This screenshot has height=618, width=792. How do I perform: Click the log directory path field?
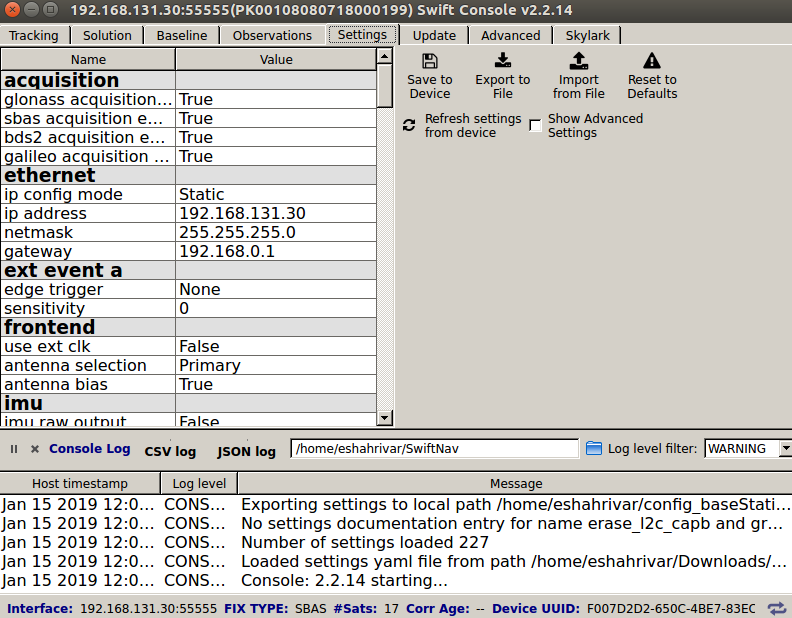434,449
